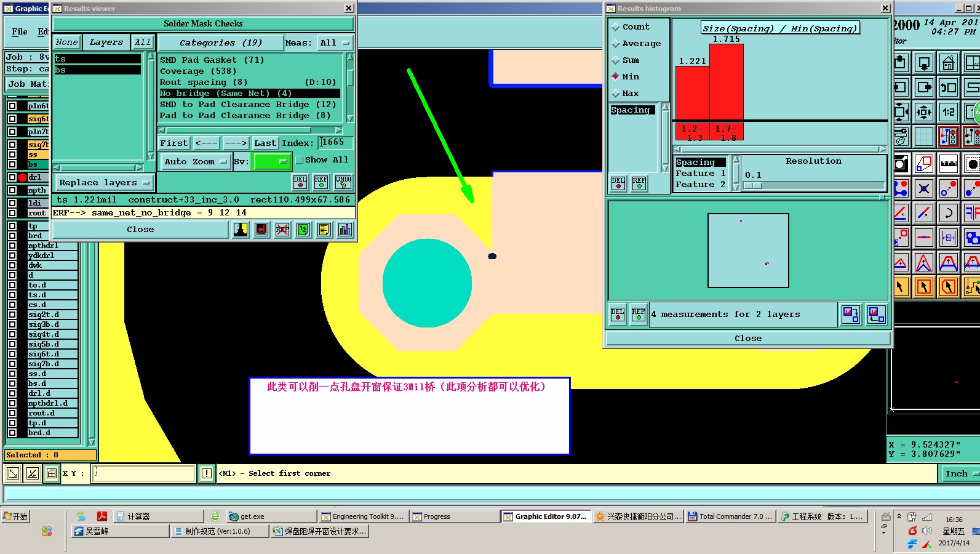The width and height of the screenshot is (980, 554).
Task: Toggle the rout layer checkbox
Action: [x=12, y=213]
